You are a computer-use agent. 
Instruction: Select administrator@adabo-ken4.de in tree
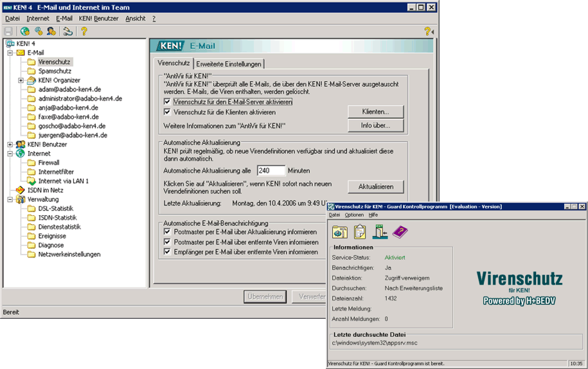[80, 98]
